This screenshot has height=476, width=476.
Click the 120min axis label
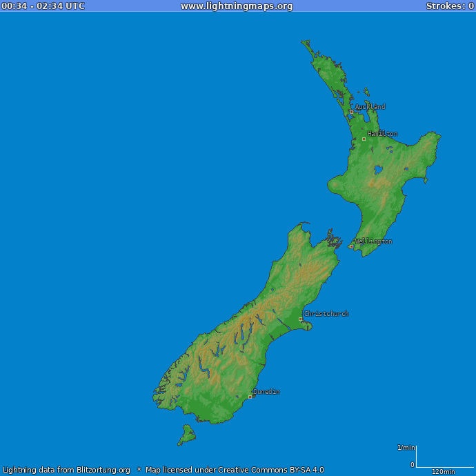point(443,472)
